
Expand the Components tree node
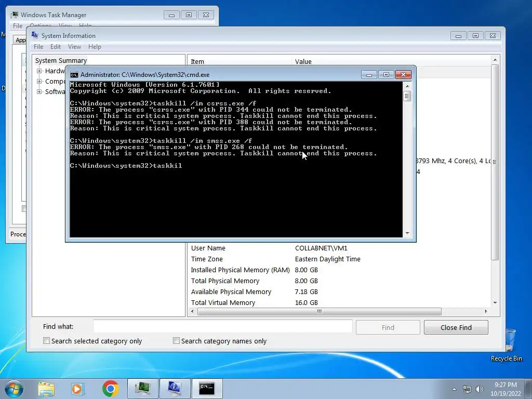[39, 82]
